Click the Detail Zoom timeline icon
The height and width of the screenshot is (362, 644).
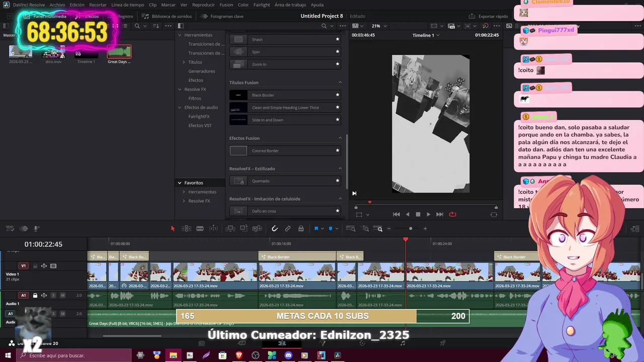click(365, 229)
